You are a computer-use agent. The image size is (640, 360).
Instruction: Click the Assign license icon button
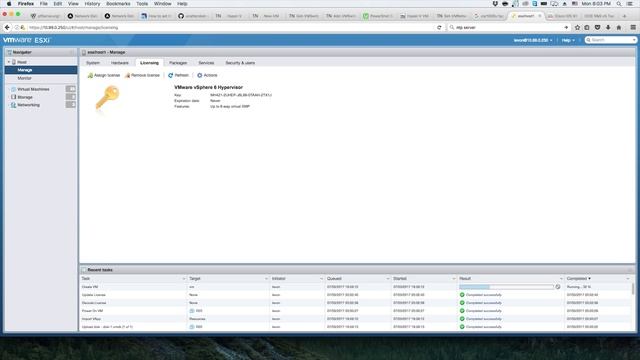(x=104, y=75)
